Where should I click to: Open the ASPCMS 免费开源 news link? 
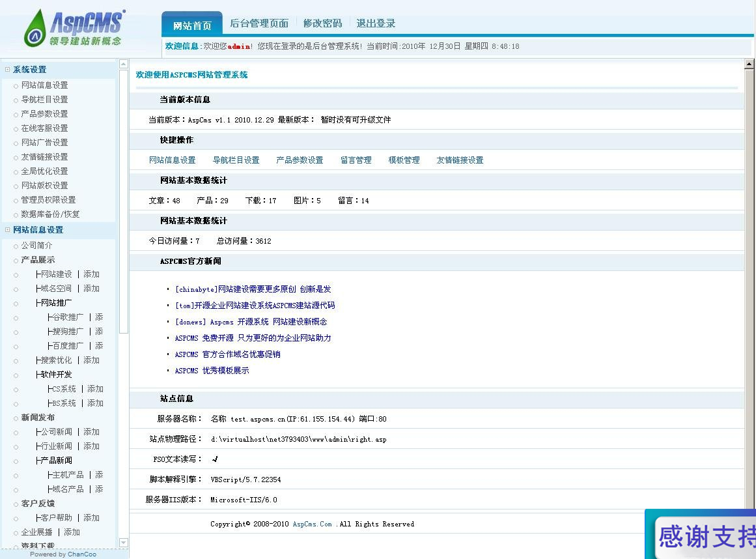[x=253, y=338]
